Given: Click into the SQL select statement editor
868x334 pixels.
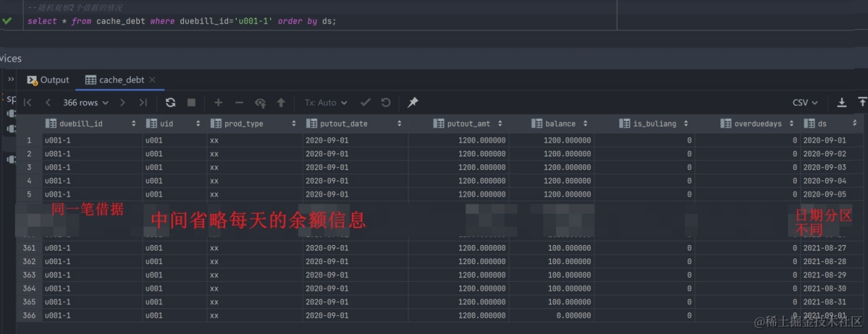Looking at the screenshot, I should click(x=182, y=21).
